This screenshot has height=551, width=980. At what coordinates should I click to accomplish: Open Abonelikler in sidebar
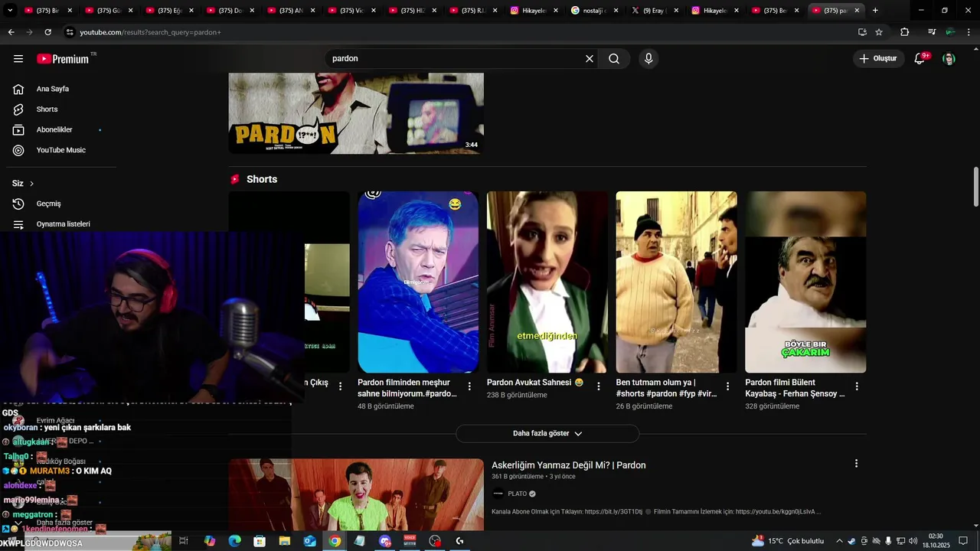pyautogui.click(x=54, y=130)
